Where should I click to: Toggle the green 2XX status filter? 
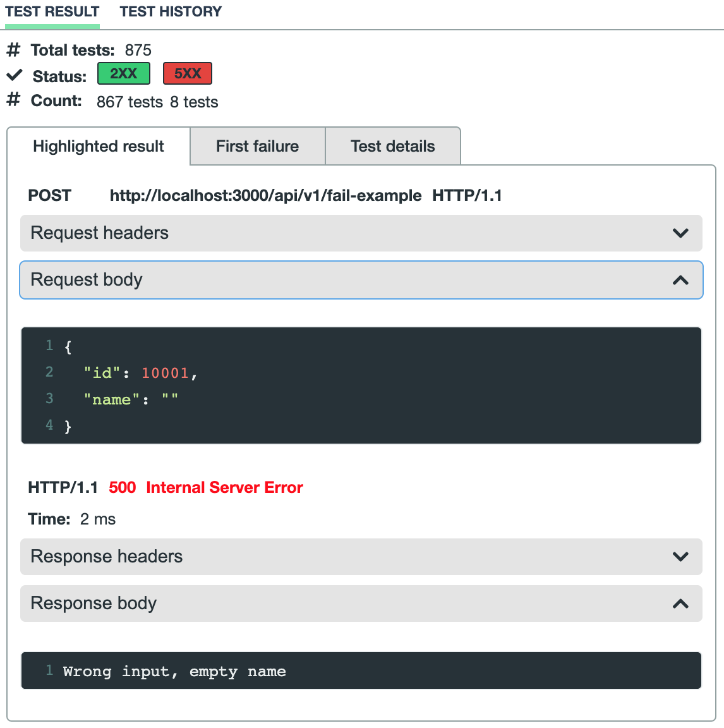click(123, 73)
